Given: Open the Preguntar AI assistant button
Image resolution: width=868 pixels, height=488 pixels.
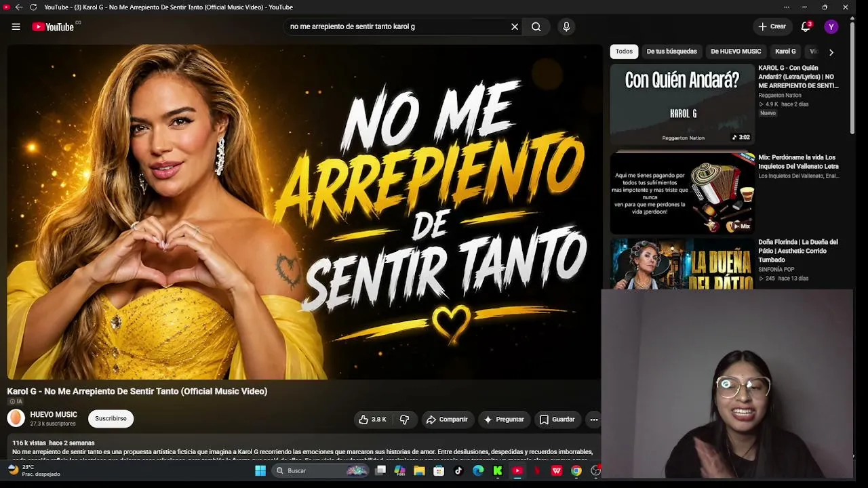Looking at the screenshot, I should click(503, 420).
